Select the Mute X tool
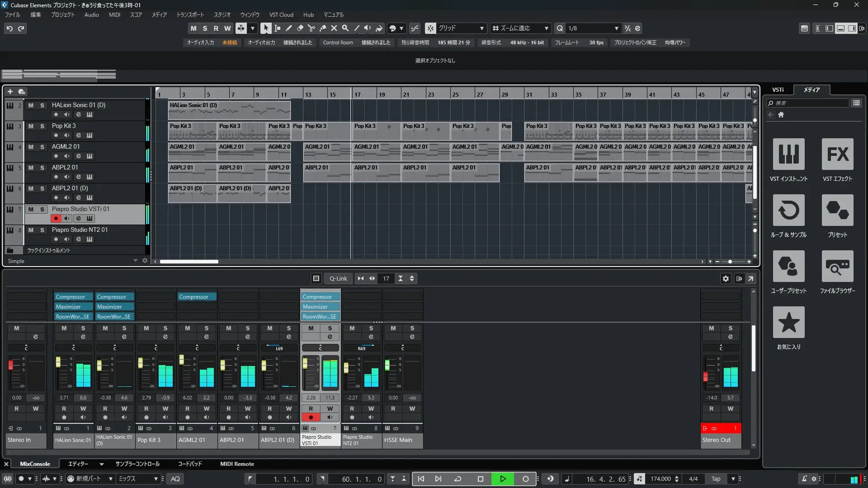Viewport: 868px width, 488px height. [334, 28]
